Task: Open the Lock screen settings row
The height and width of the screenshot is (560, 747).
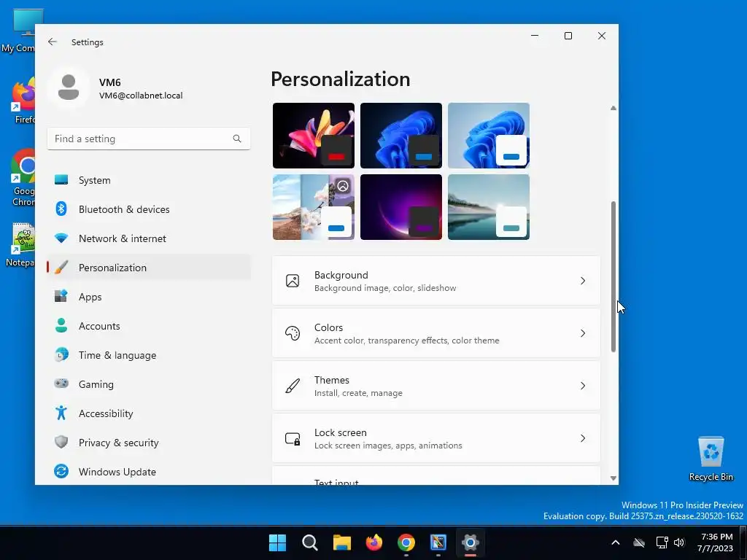Action: [x=436, y=438]
